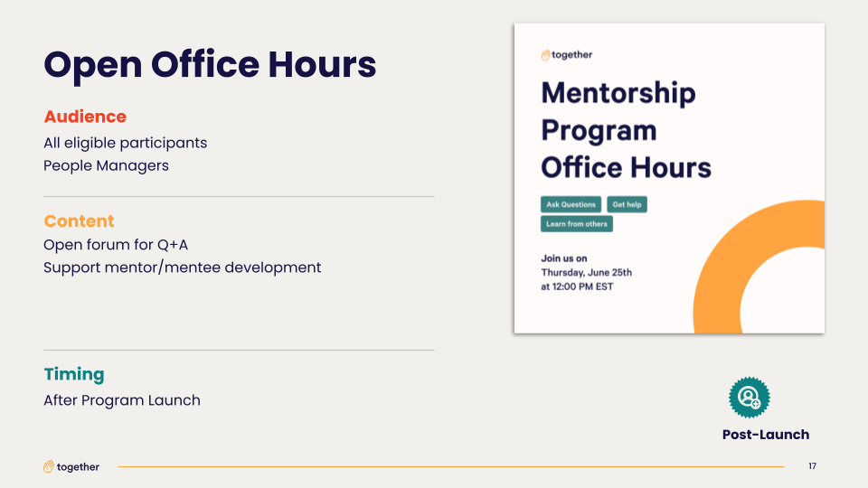The image size is (868, 488).
Task: Click the Audience heading
Action: (x=85, y=117)
